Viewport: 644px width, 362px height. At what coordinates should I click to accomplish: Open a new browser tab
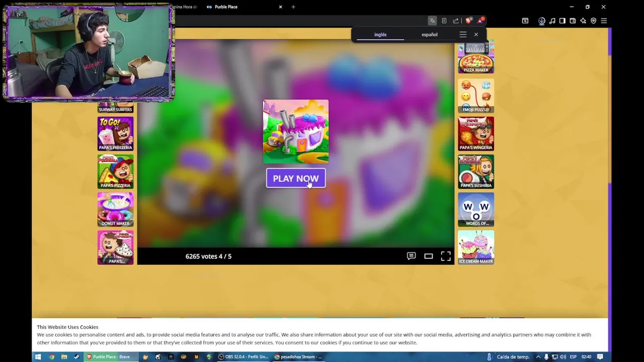click(x=293, y=7)
